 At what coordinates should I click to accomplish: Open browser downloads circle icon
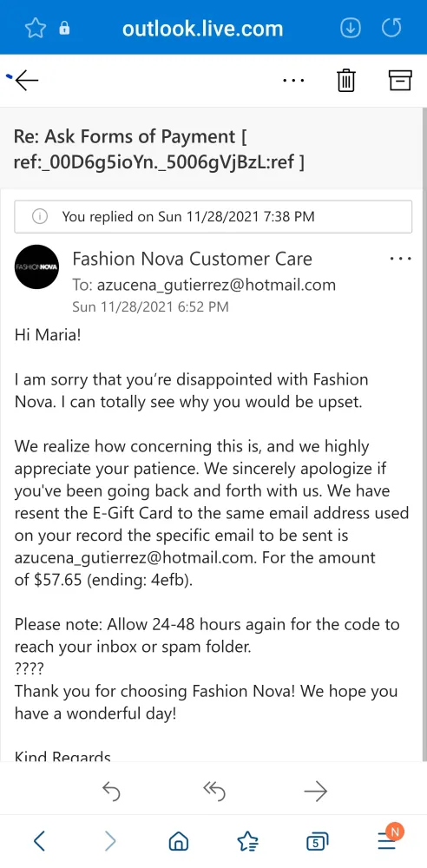350,28
